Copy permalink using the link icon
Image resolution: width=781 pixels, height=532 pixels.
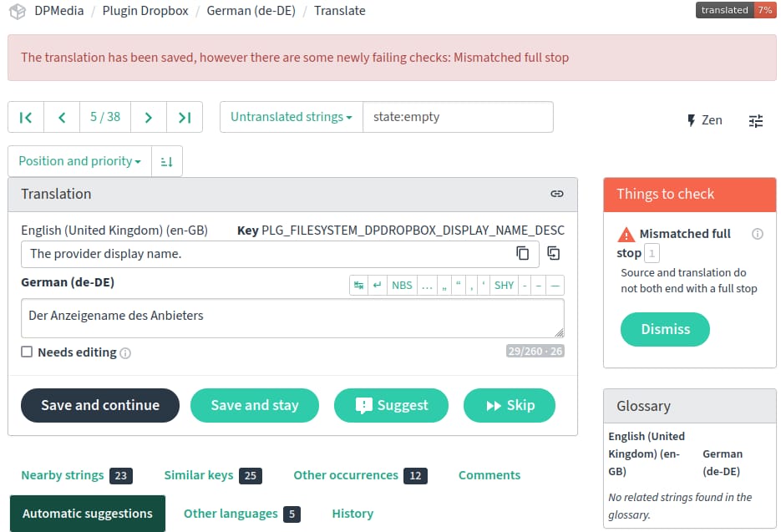tap(557, 194)
